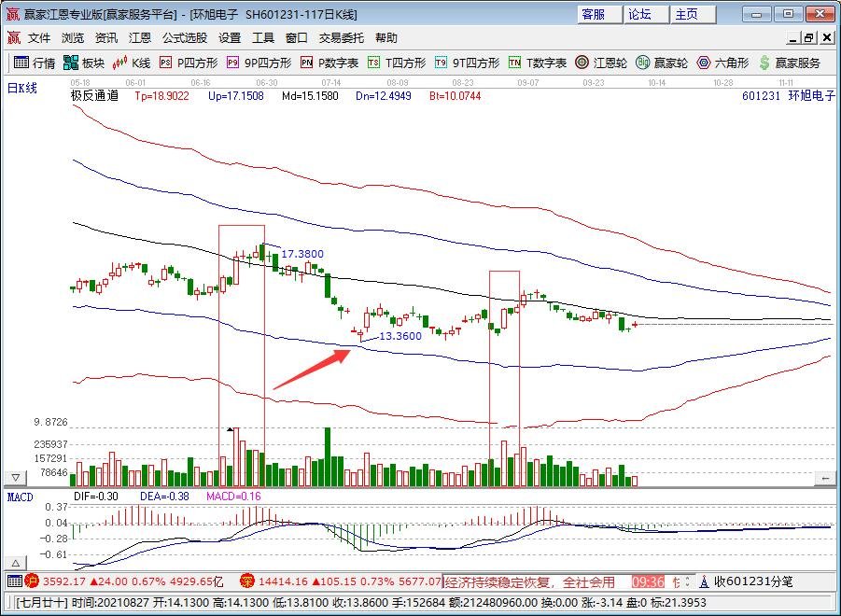Open the 公式选股 menu

tap(185, 38)
